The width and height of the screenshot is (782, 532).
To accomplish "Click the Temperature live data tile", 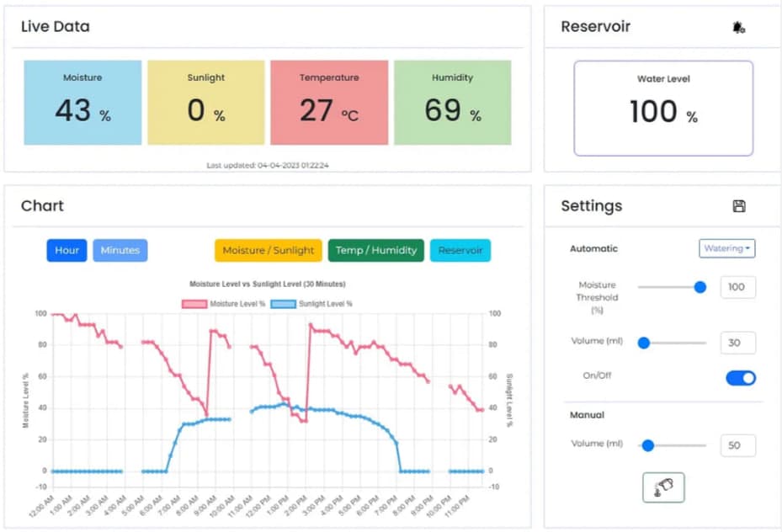I will [329, 103].
